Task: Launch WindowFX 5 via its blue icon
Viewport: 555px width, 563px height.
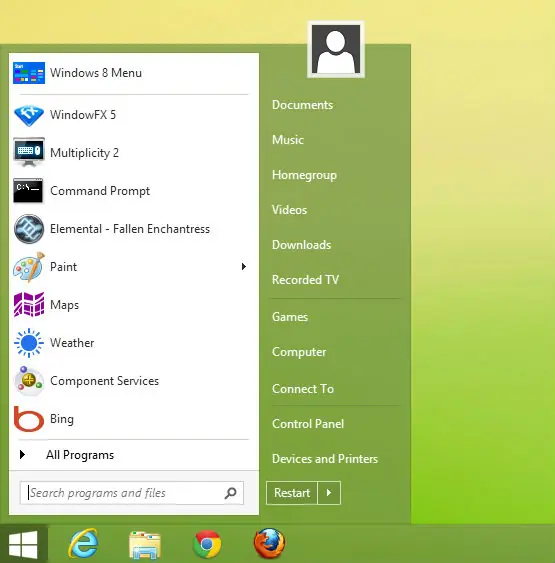Action: [x=29, y=115]
